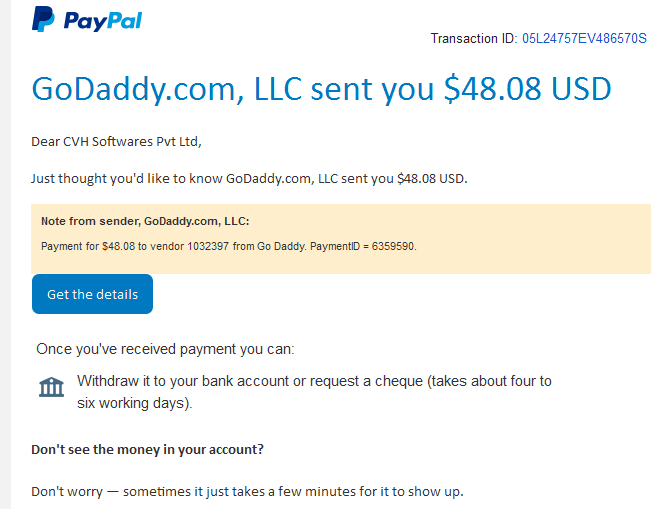
Task: Click the "Note from sender" bold heading
Action: [145, 221]
